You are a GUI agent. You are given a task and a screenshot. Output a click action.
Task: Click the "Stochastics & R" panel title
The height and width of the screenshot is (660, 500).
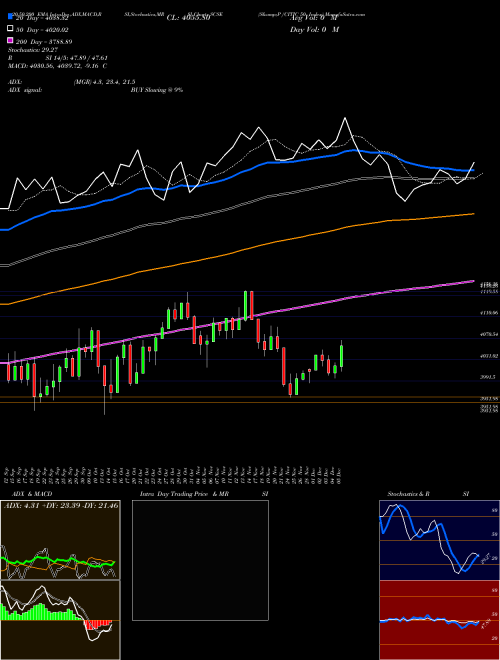[408, 494]
